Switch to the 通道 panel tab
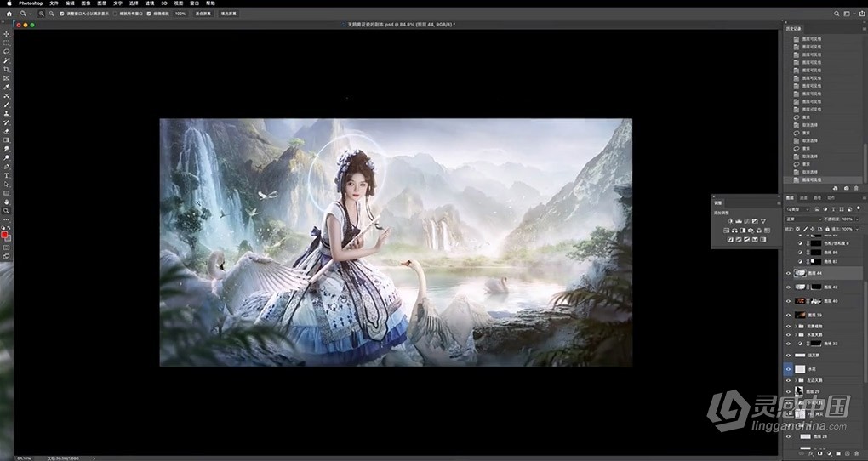 click(803, 197)
